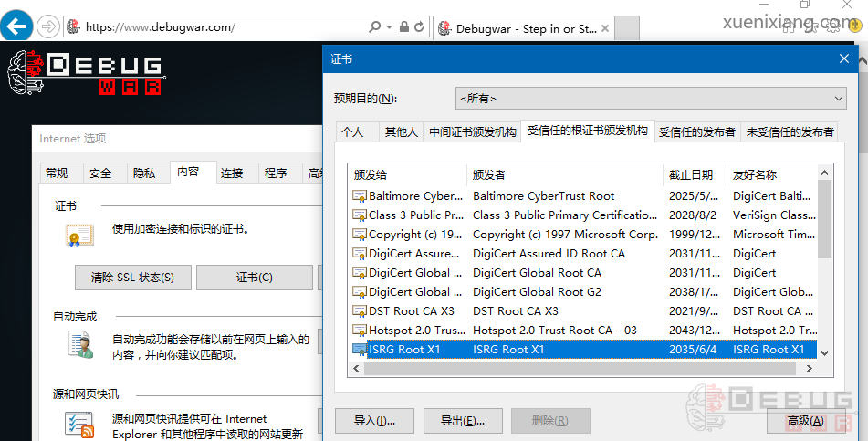Select the 受信任的根证书颁发机构 tab
The width and height of the screenshot is (868, 441).
click(588, 131)
